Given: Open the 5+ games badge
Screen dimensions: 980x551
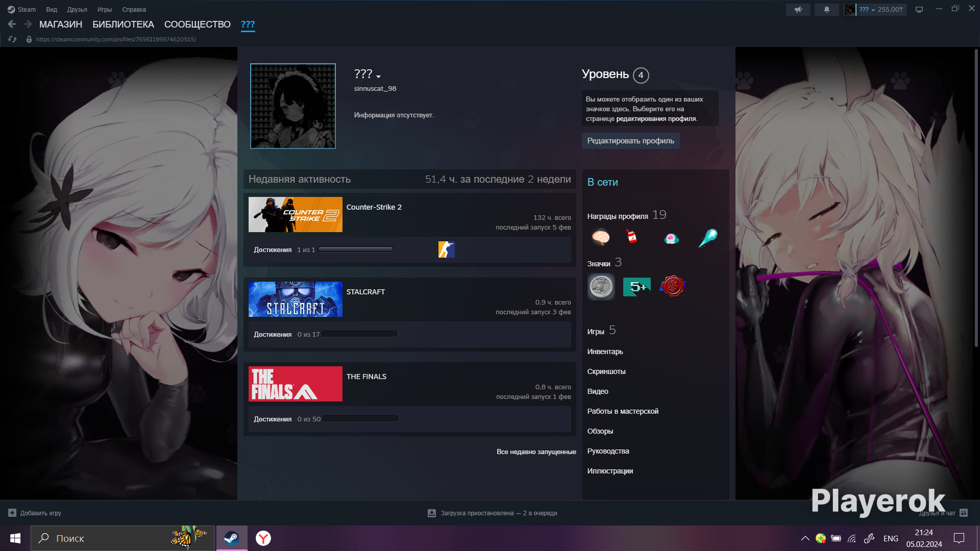Looking at the screenshot, I should (637, 287).
